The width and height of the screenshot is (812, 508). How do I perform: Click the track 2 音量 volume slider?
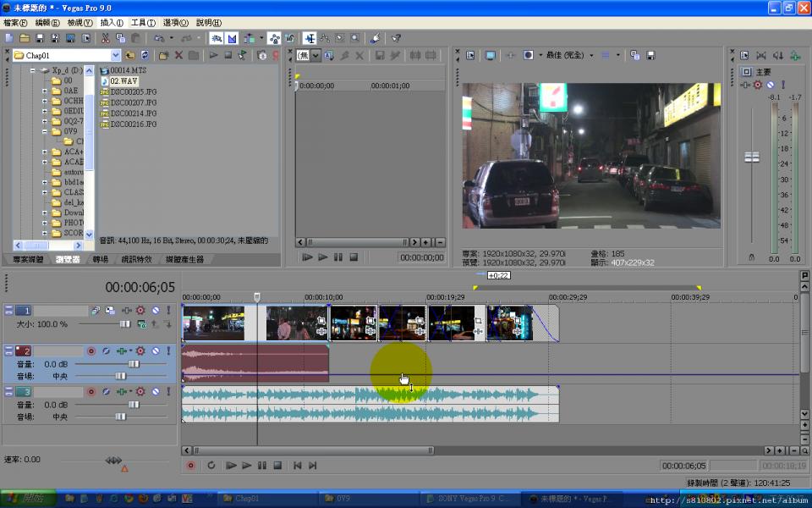tap(133, 363)
